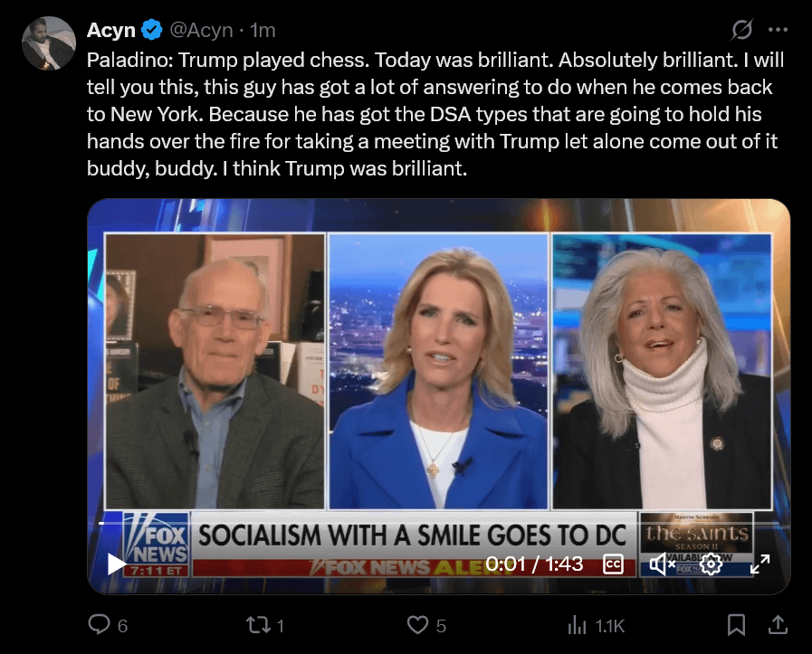Toggle closed captions CC button

tap(613, 564)
